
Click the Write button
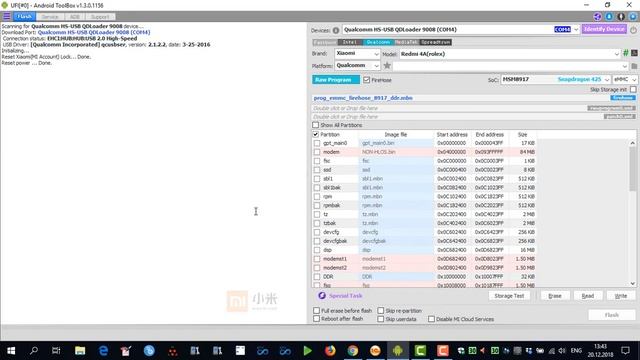click(621, 296)
